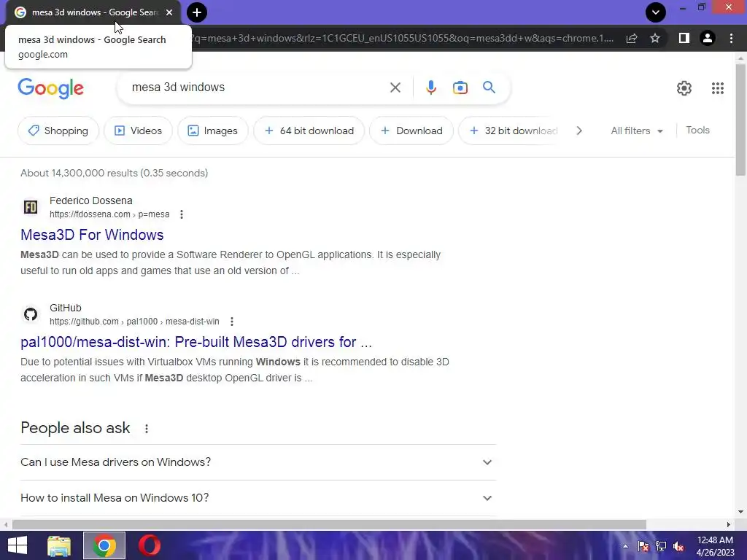
Task: Click the 'About 14,300,000 results' text
Action: [115, 173]
